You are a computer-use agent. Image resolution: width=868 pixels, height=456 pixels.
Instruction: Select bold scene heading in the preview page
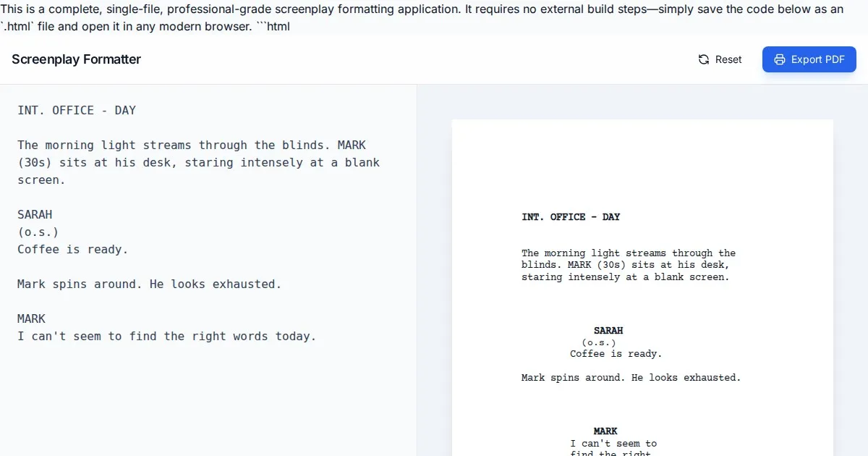pyautogui.click(x=571, y=217)
